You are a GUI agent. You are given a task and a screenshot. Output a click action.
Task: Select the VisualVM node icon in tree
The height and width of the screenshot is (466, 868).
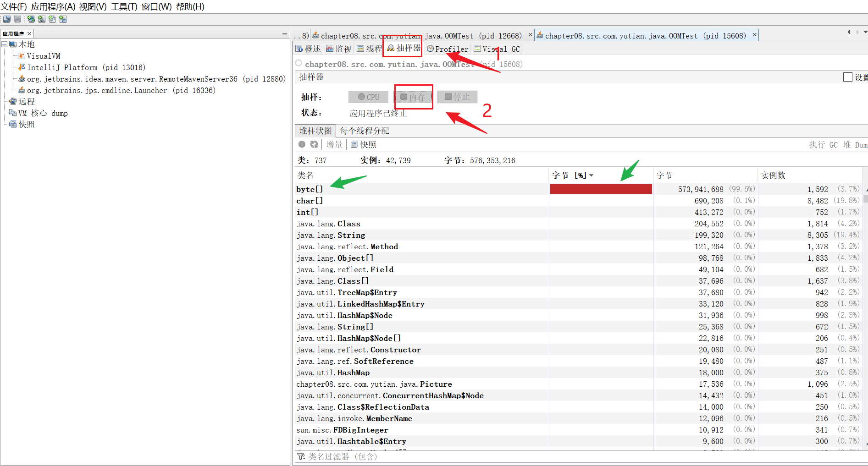[x=21, y=56]
